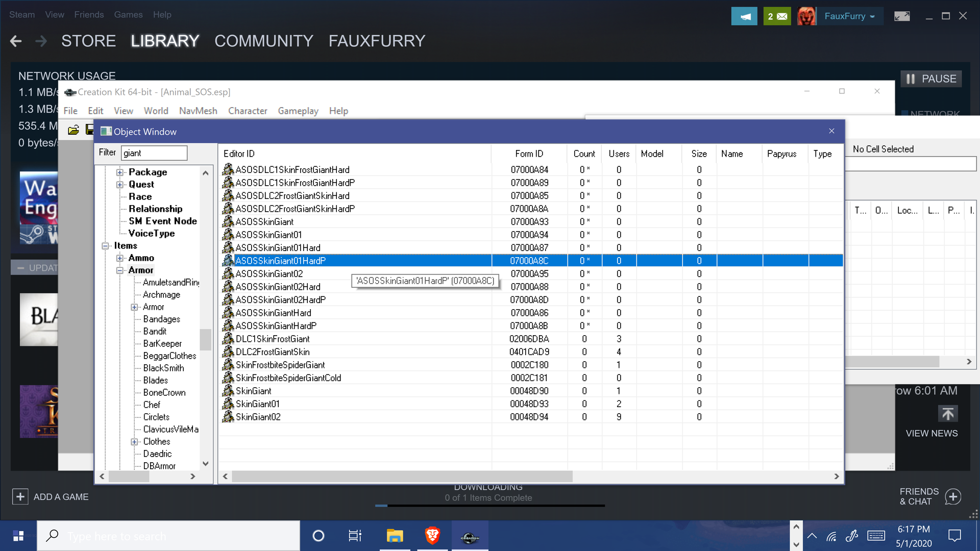Expand the Clothes tree node
980x551 pixels.
(134, 442)
